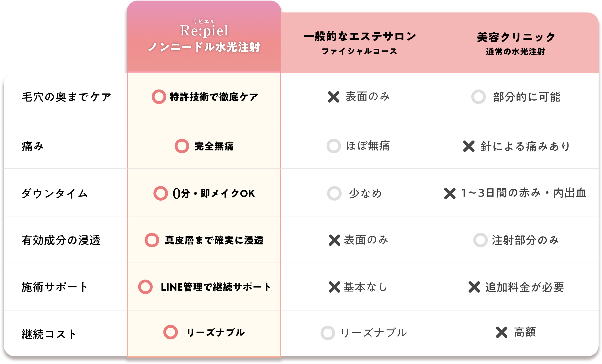Click the pink circle beside 特許技術で徹底ケア
This screenshot has height=364, width=602.
coord(159,97)
